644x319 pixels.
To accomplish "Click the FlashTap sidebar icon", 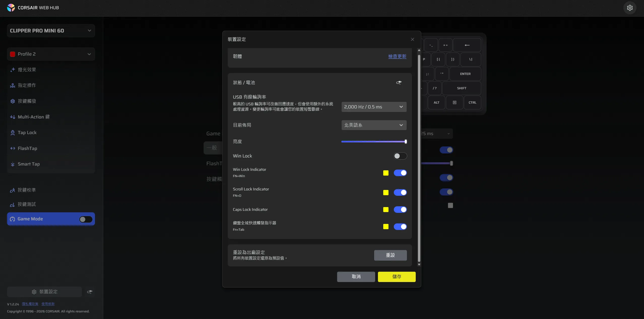I will (13, 148).
